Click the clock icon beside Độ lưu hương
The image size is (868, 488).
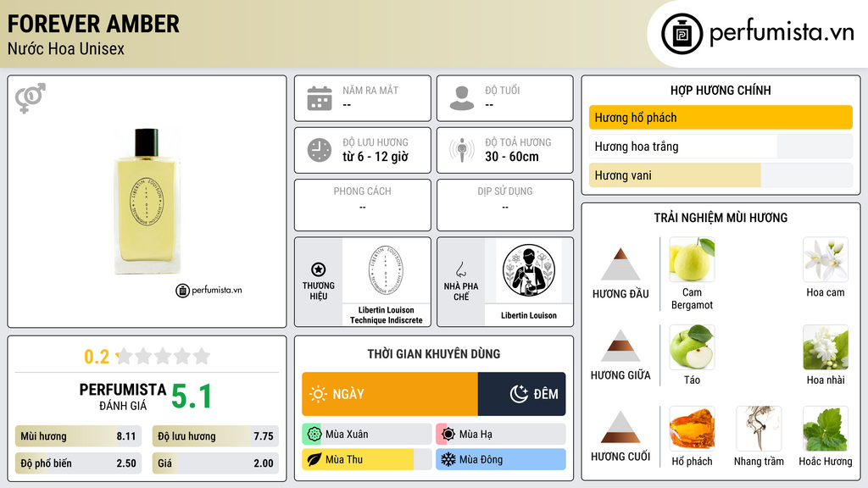point(320,150)
